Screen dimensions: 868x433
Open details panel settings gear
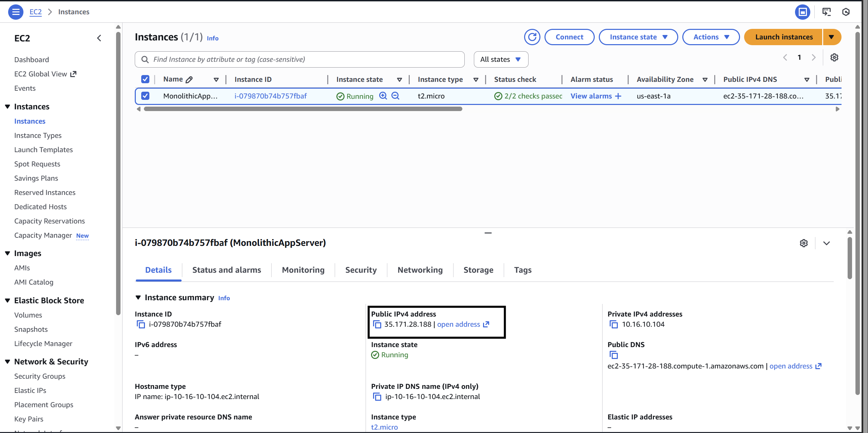[804, 243]
